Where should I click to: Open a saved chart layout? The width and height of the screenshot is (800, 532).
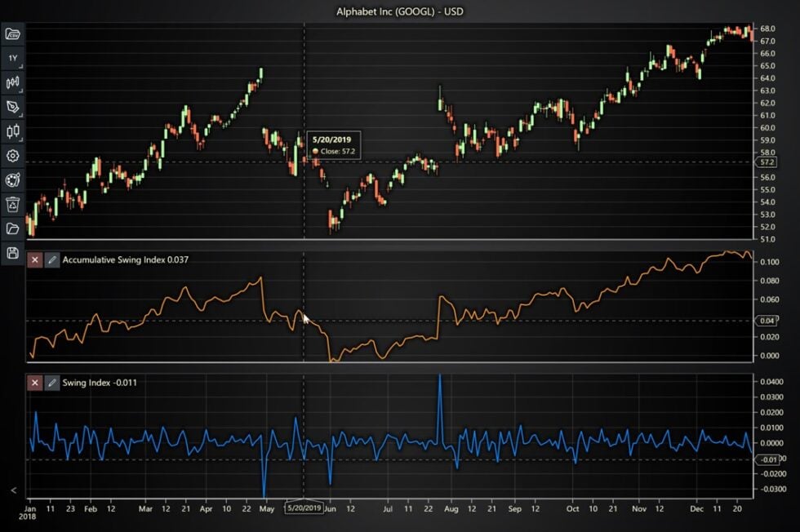tap(11, 229)
